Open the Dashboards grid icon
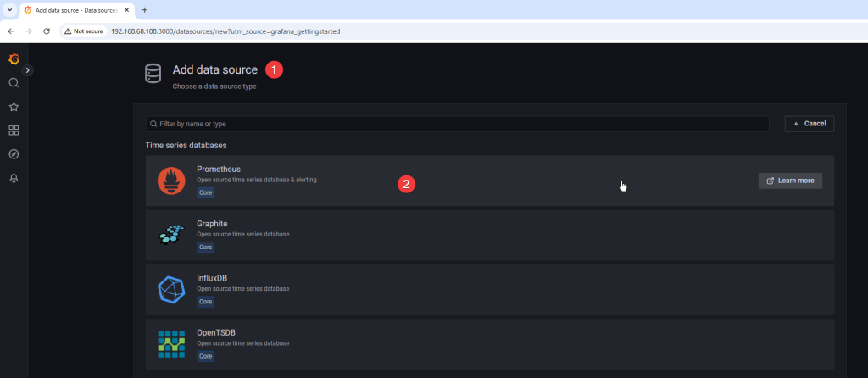 (x=14, y=131)
